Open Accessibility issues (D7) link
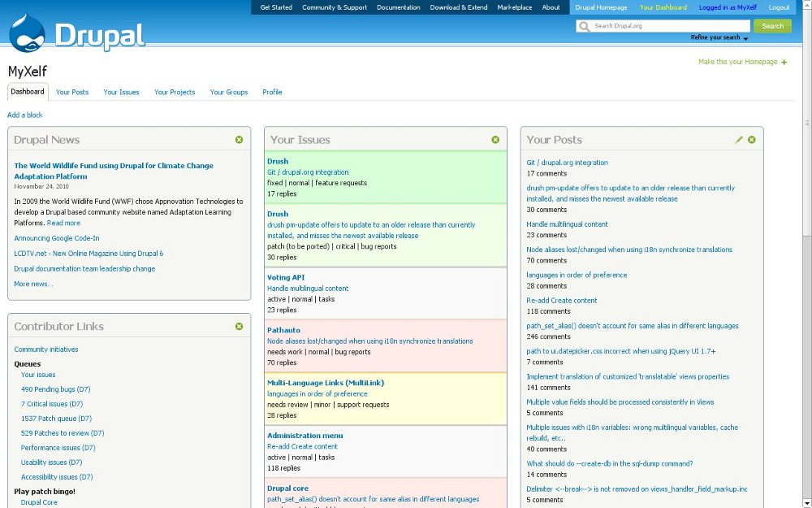Screen dimensions: 812x508 [57, 477]
